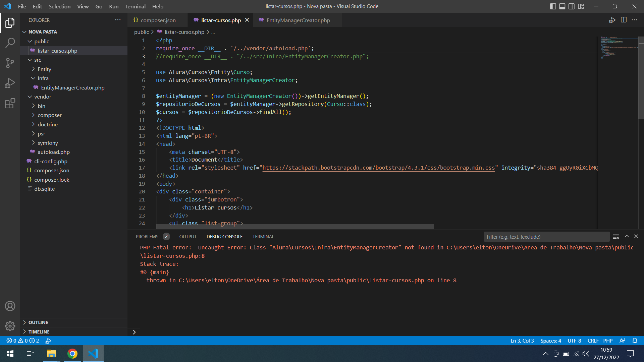644x362 pixels.
Task: Click the Explorer icon in sidebar
Action: (10, 23)
